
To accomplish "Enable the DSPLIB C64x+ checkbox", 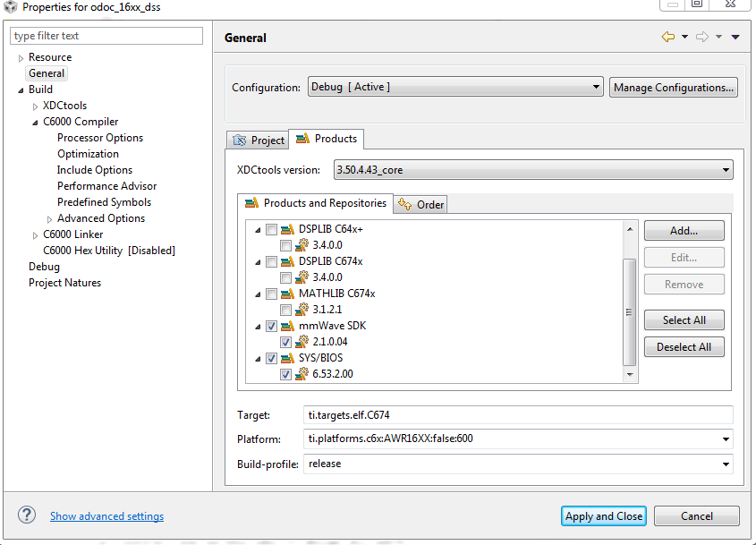I will [x=271, y=229].
